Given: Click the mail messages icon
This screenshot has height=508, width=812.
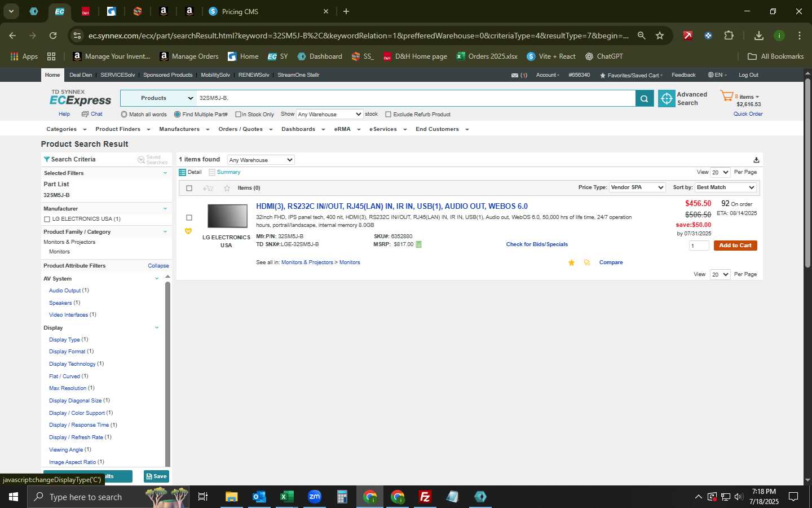Looking at the screenshot, I should pos(515,75).
